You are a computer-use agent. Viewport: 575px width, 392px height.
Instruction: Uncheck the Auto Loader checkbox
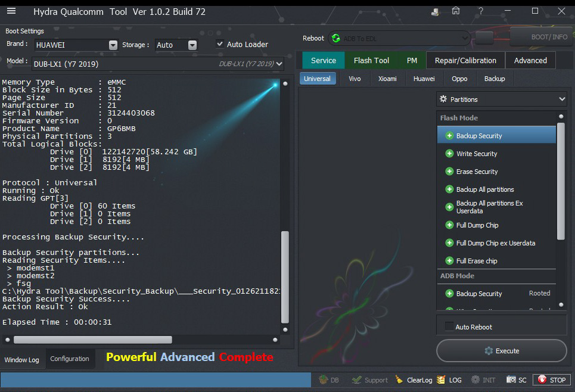220,44
